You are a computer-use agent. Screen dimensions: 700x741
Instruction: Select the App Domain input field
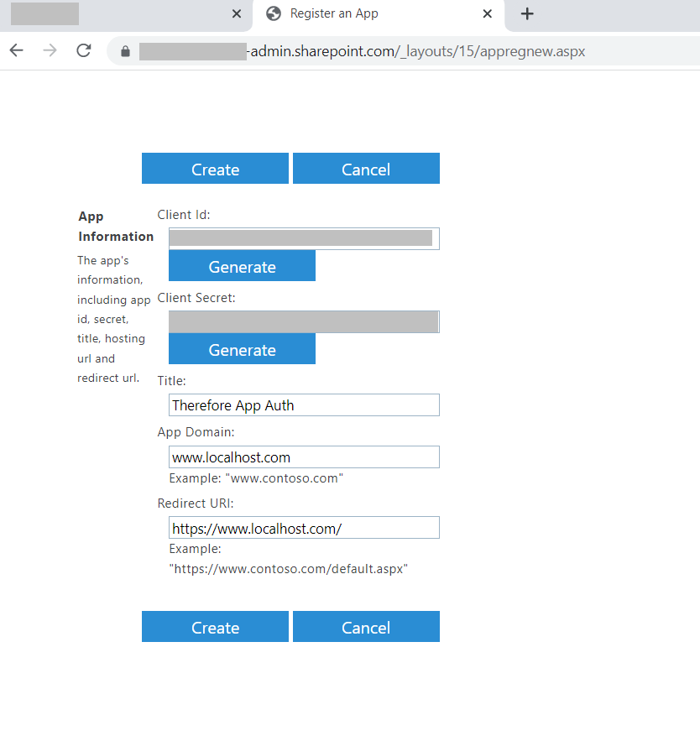304,457
